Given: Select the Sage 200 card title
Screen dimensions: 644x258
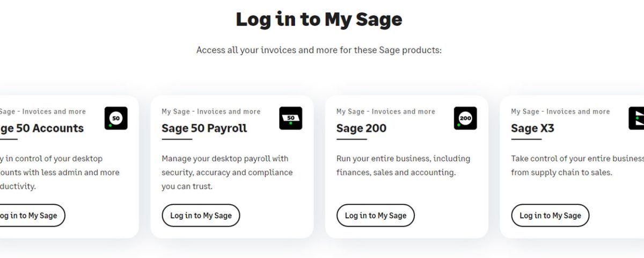Looking at the screenshot, I should (361, 128).
